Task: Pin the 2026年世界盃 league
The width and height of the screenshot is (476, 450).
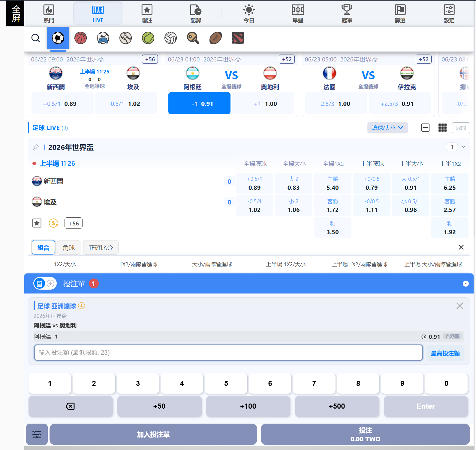Action: pos(36,147)
